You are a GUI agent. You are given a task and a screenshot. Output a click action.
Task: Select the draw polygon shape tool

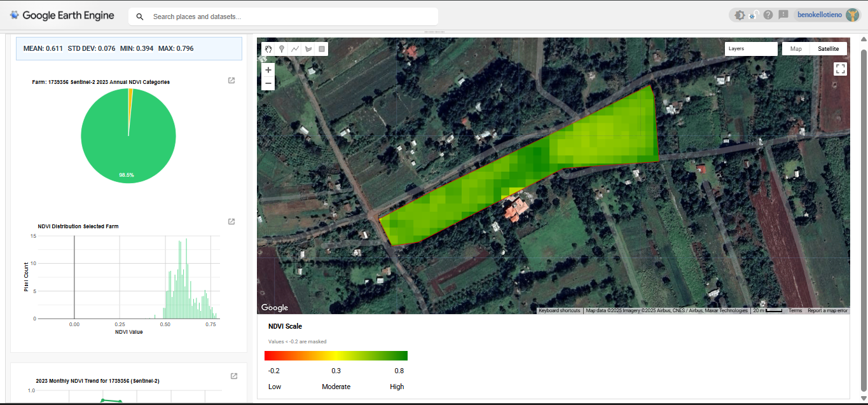click(308, 49)
